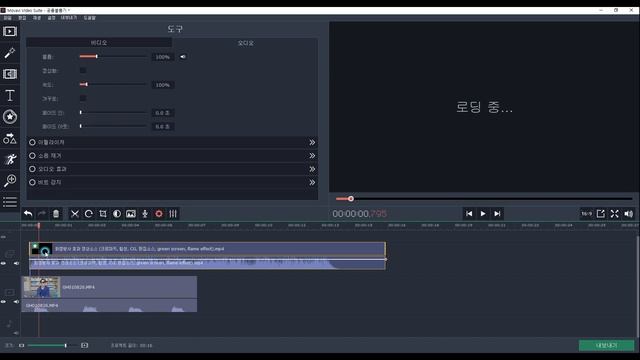Screen dimensions: 640x360
Task: Hide the overlay track with eye icon
Action: click(x=3, y=263)
